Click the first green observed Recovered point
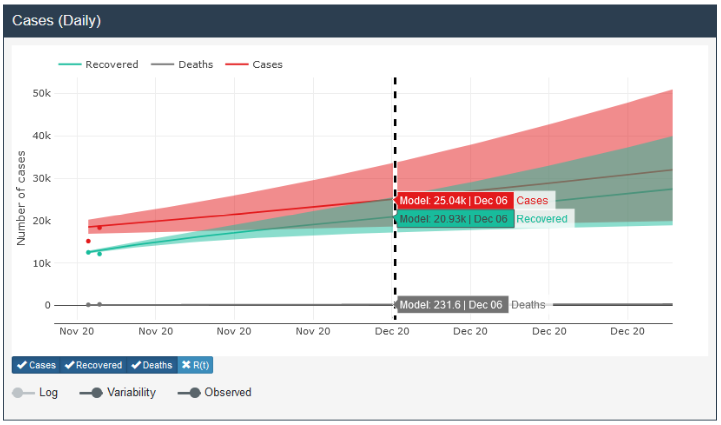 [x=88, y=252]
